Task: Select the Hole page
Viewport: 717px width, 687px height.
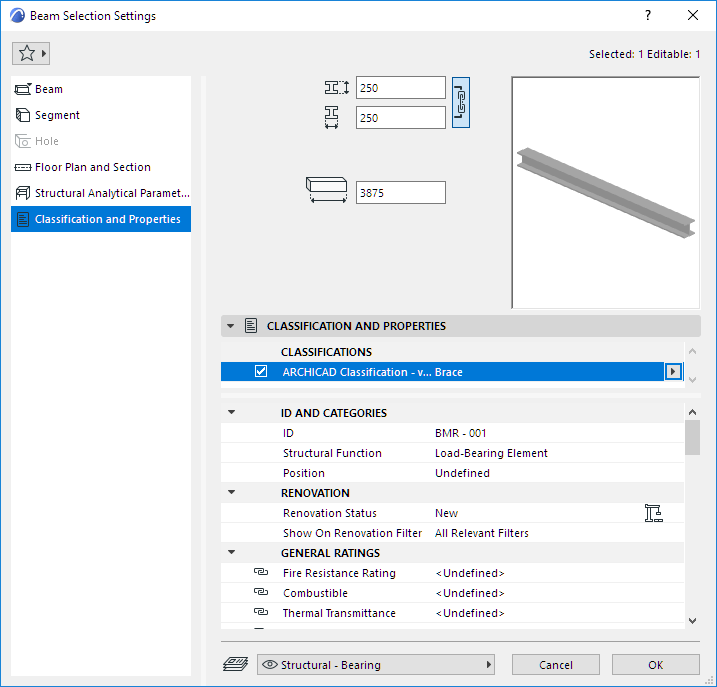Action: pyautogui.click(x=101, y=141)
